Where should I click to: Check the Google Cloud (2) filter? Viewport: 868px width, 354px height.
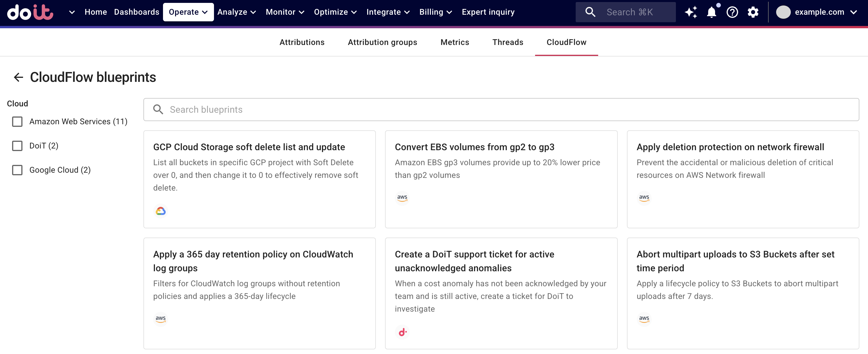tap(17, 170)
